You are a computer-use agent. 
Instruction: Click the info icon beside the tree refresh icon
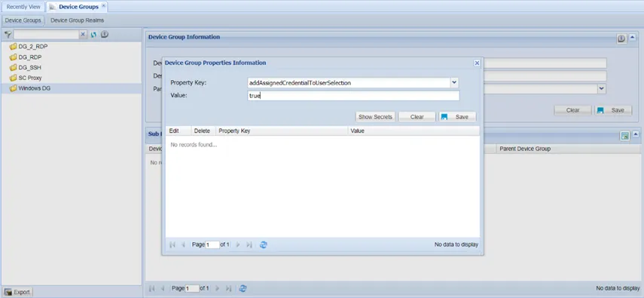(x=105, y=35)
